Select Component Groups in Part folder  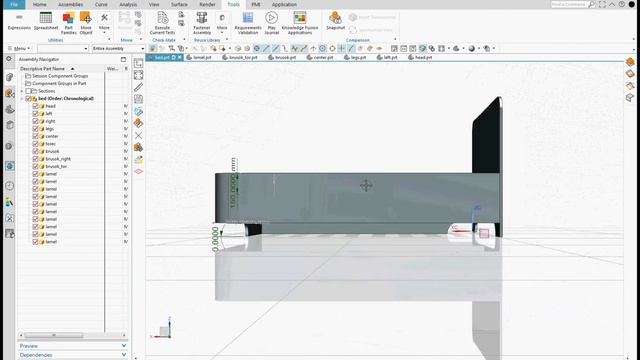pos(59,83)
